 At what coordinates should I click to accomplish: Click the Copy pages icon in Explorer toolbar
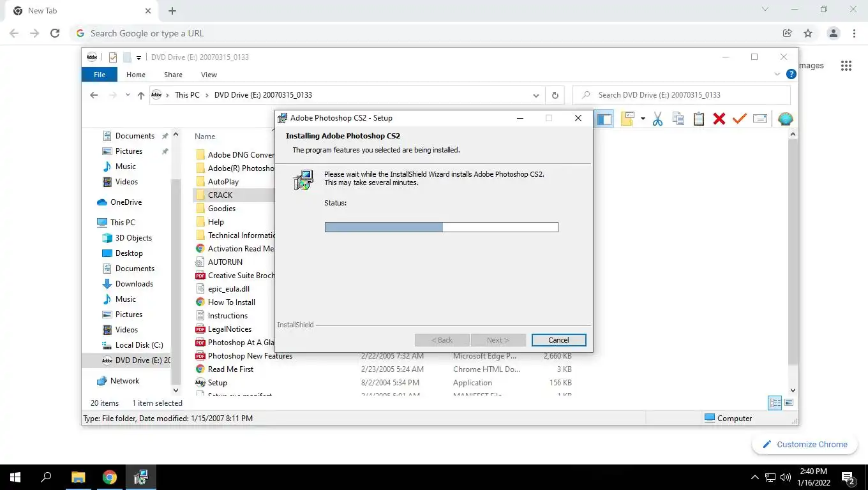tap(678, 119)
